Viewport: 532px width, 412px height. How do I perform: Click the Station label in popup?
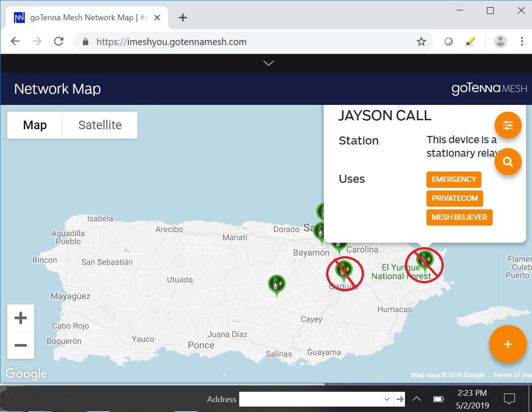(358, 141)
